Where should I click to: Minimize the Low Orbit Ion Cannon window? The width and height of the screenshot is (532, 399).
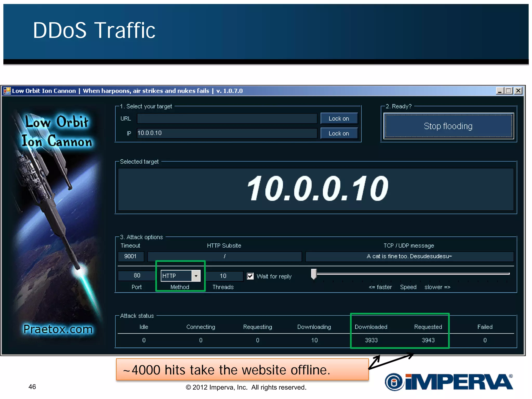pos(500,91)
